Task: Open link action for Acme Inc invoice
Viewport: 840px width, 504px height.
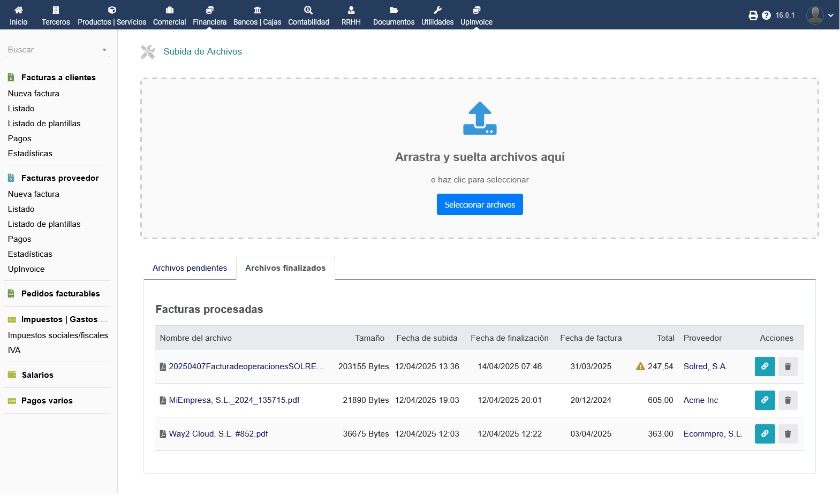Action: click(x=765, y=400)
